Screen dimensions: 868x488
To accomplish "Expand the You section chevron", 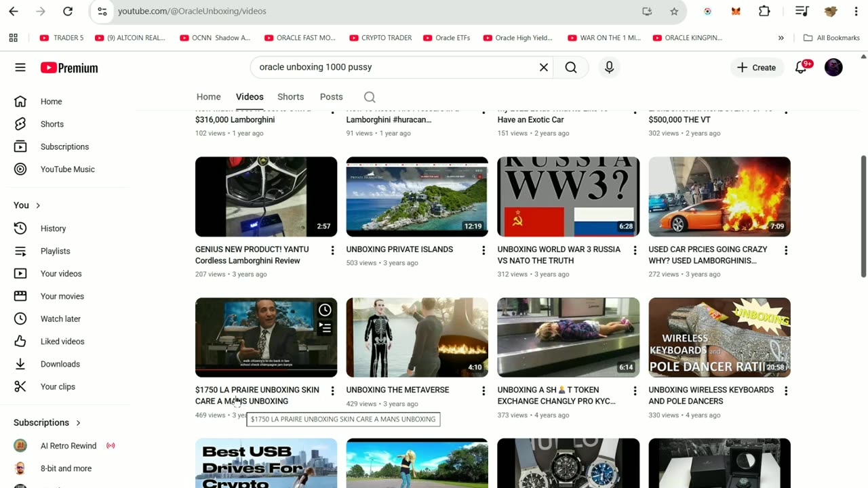I will [38, 205].
